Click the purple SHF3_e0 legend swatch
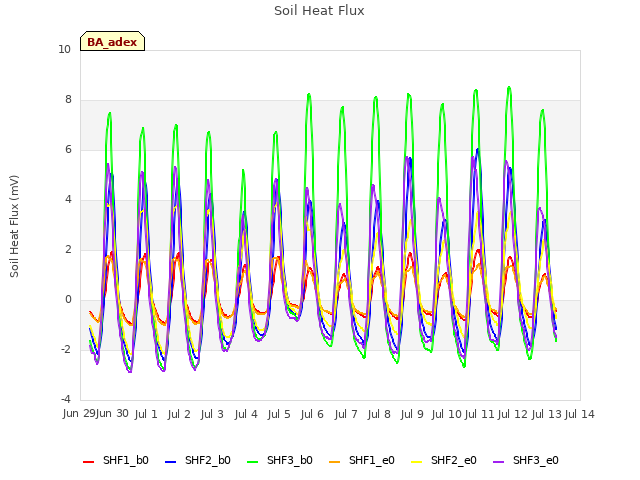Viewport: 640px width, 480px height. pyautogui.click(x=499, y=462)
